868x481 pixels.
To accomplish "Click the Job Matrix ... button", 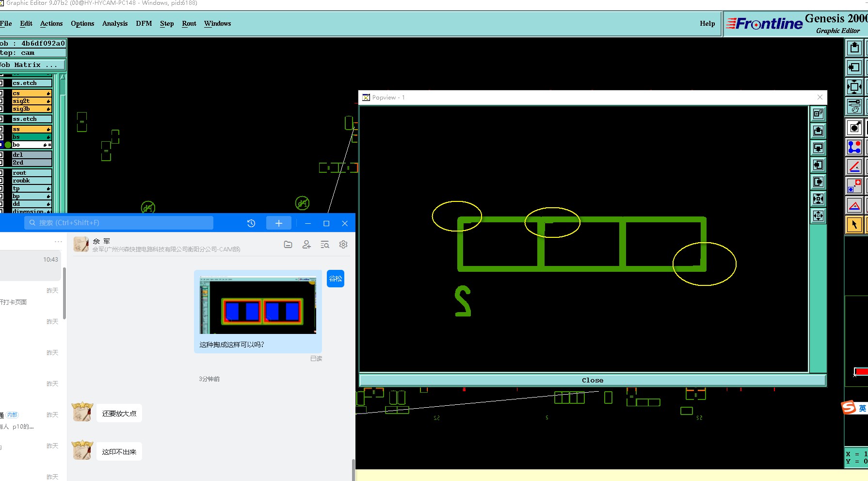I will (32, 65).
